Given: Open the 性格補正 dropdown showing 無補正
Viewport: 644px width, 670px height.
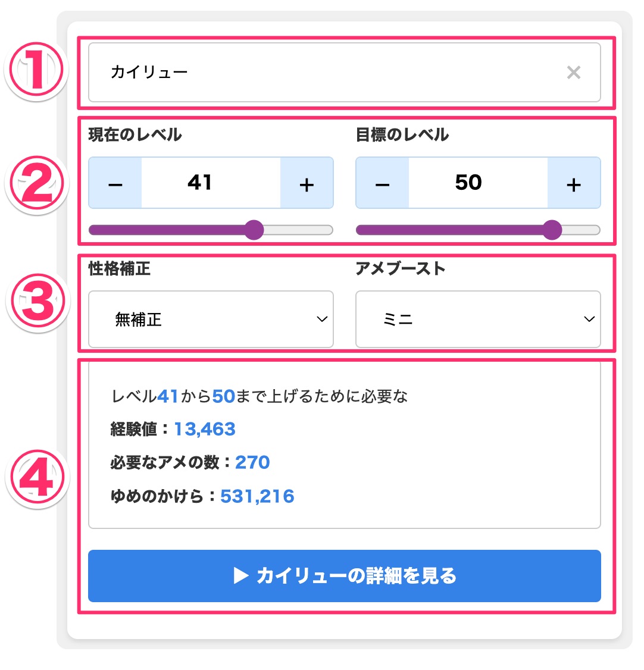Looking at the screenshot, I should pyautogui.click(x=211, y=320).
